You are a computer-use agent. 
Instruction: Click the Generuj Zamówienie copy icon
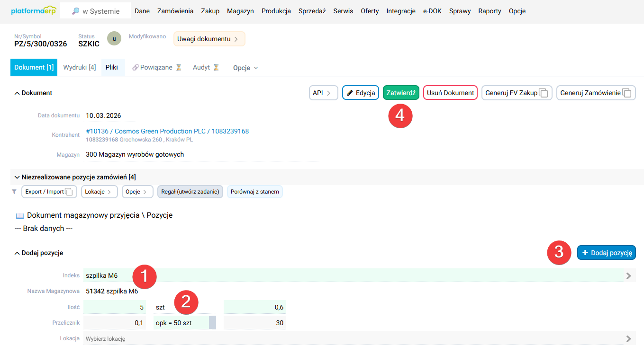[x=626, y=93]
